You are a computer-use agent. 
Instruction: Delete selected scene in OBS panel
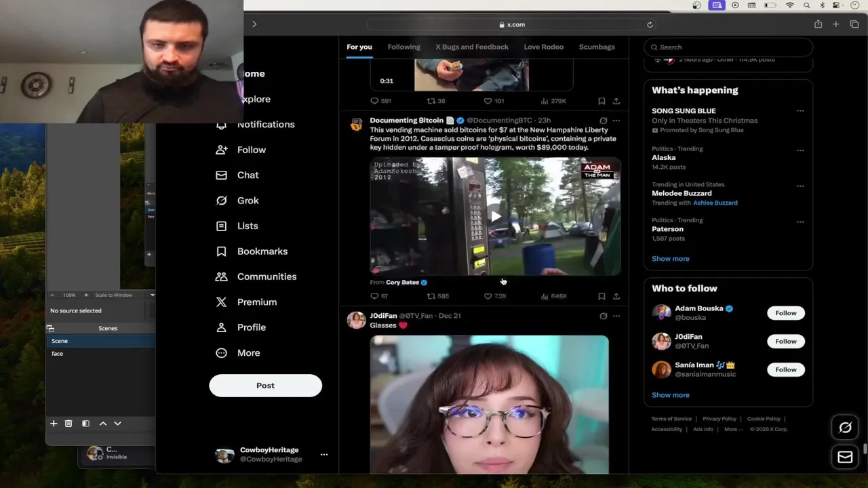coord(68,424)
